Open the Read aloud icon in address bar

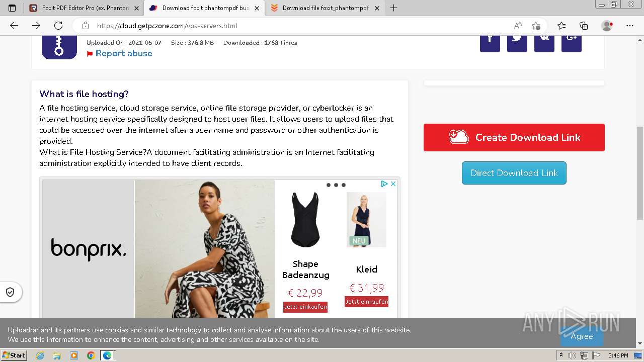pos(518,26)
